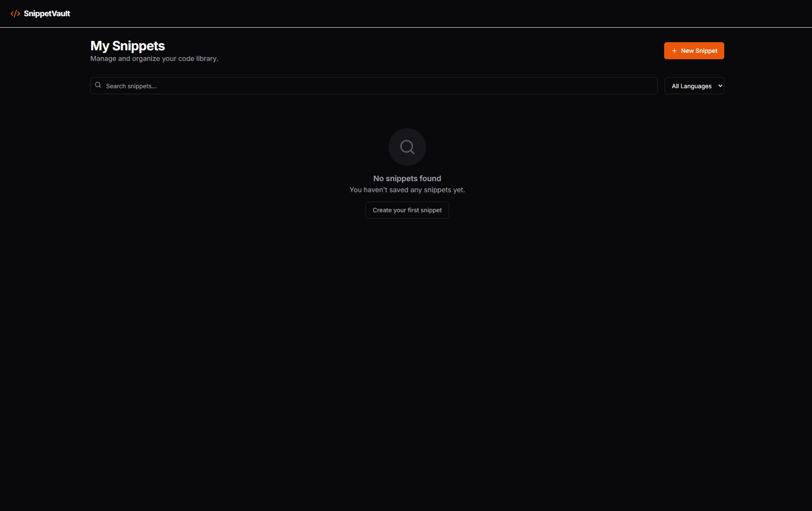Image resolution: width=812 pixels, height=511 pixels.
Task: Click the chevron arrow of All Languages
Action: [720, 86]
